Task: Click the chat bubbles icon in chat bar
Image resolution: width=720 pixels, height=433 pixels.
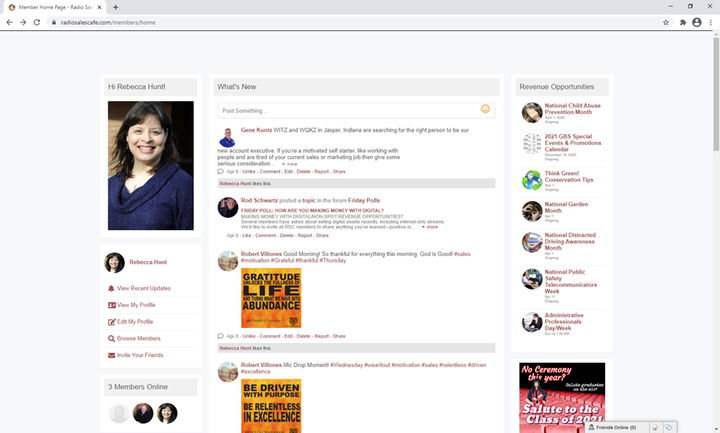Action: coord(669,427)
